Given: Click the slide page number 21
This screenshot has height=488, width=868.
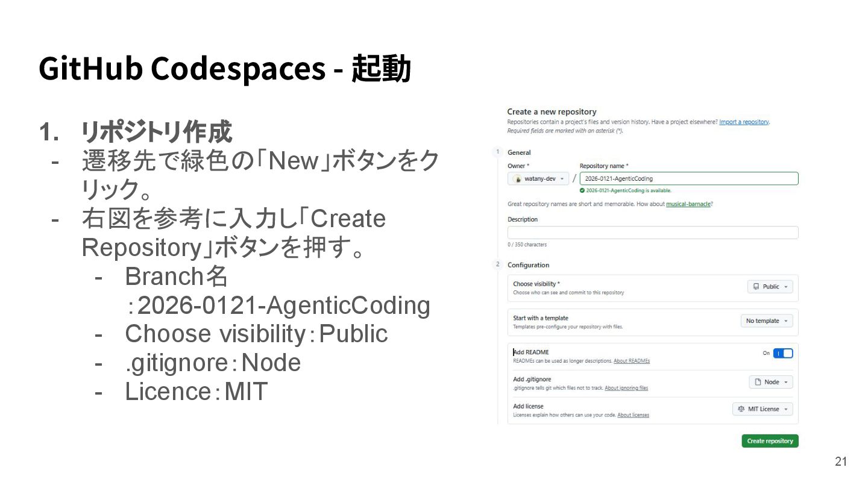Looking at the screenshot, I should point(841,462).
